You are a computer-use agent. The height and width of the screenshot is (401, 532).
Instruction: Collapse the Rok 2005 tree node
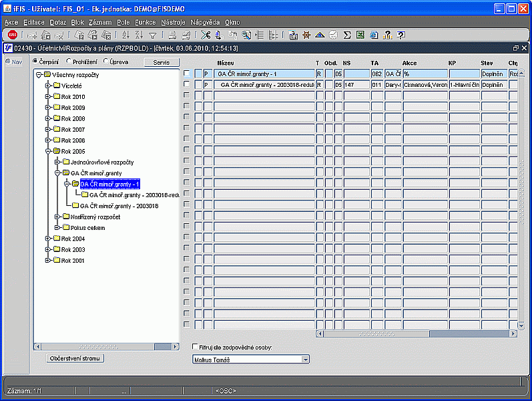coord(48,151)
